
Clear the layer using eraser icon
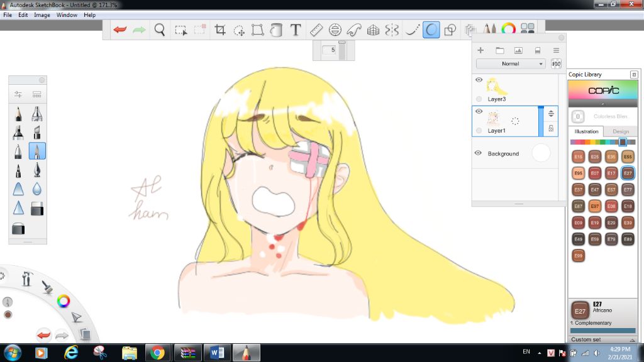click(537, 50)
